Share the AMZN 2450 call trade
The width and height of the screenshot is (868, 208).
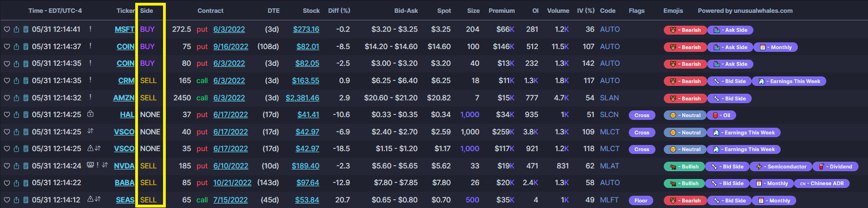coord(16,98)
